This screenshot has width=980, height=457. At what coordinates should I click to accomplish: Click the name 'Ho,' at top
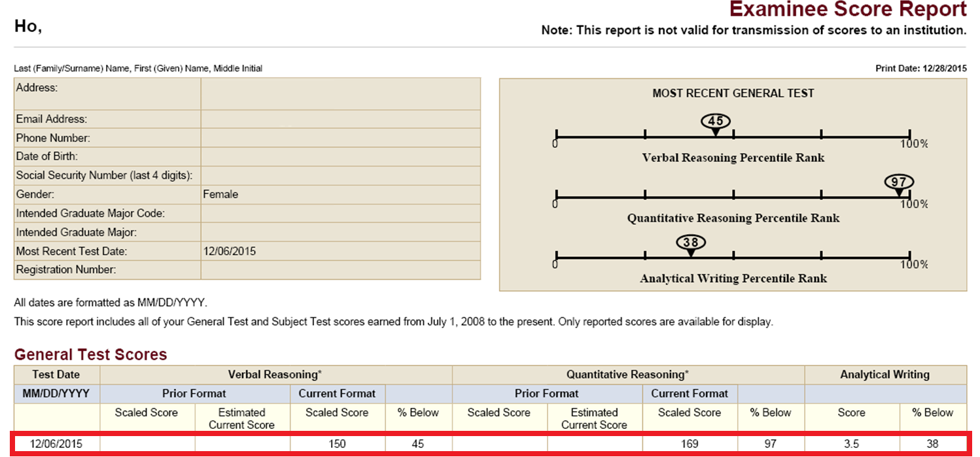pyautogui.click(x=28, y=27)
